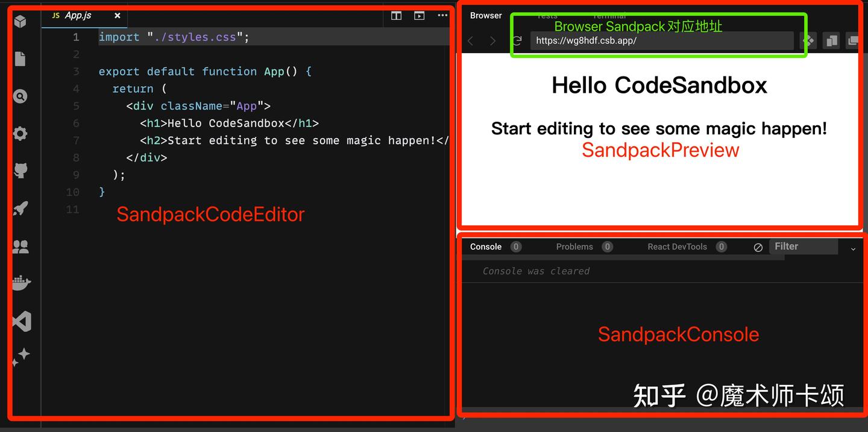Click the VS Code logo icon in sidebar
Screen dimensions: 868x432
click(x=20, y=321)
